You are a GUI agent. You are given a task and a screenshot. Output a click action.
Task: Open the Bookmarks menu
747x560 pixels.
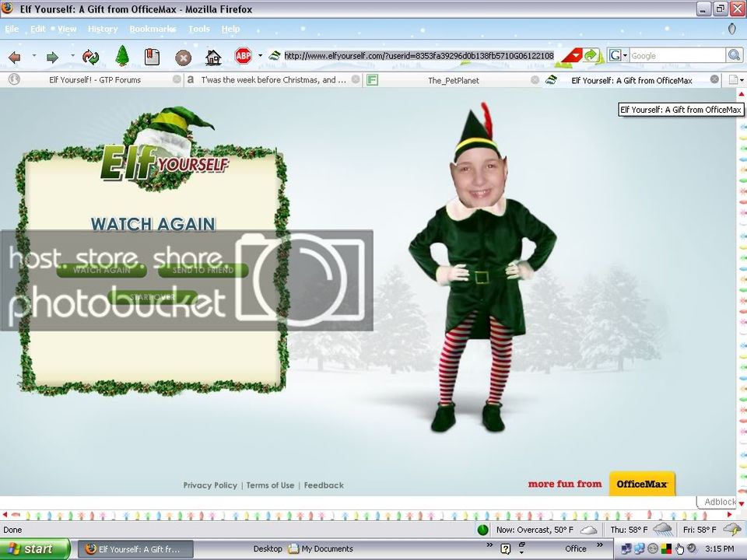pos(153,29)
